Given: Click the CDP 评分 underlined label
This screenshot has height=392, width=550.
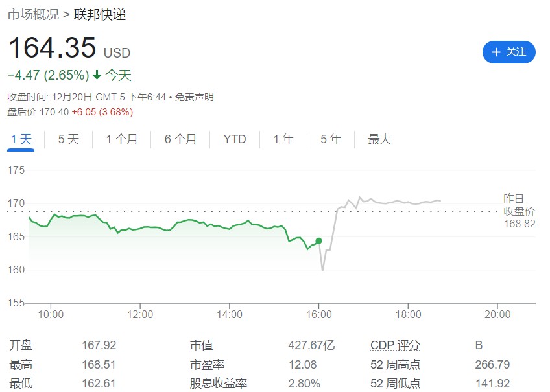Looking at the screenshot, I should (395, 345).
